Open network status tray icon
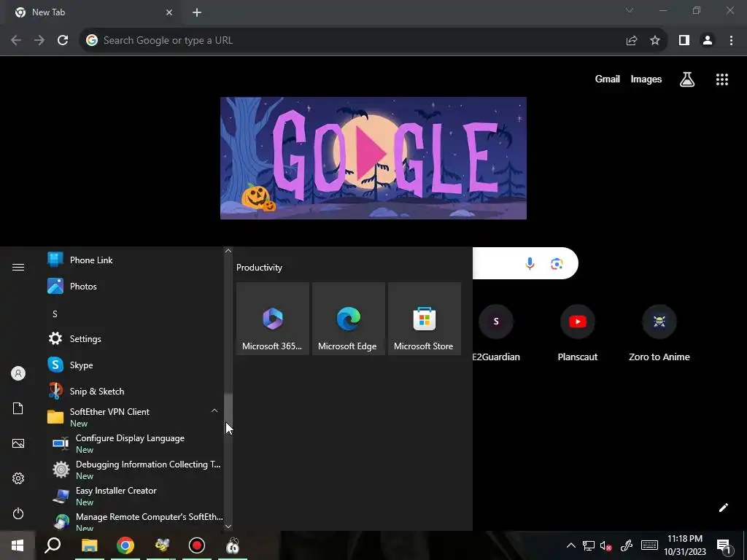747x560 pixels. point(589,545)
